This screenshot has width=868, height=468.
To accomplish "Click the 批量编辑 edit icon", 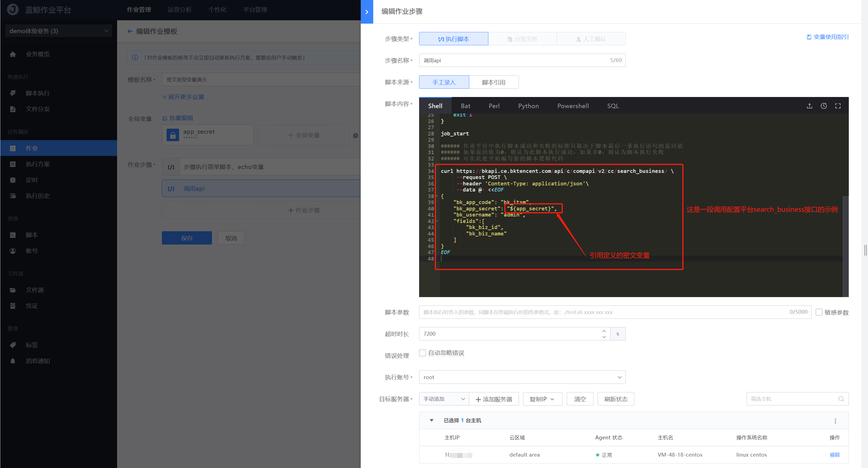I will 165,118.
